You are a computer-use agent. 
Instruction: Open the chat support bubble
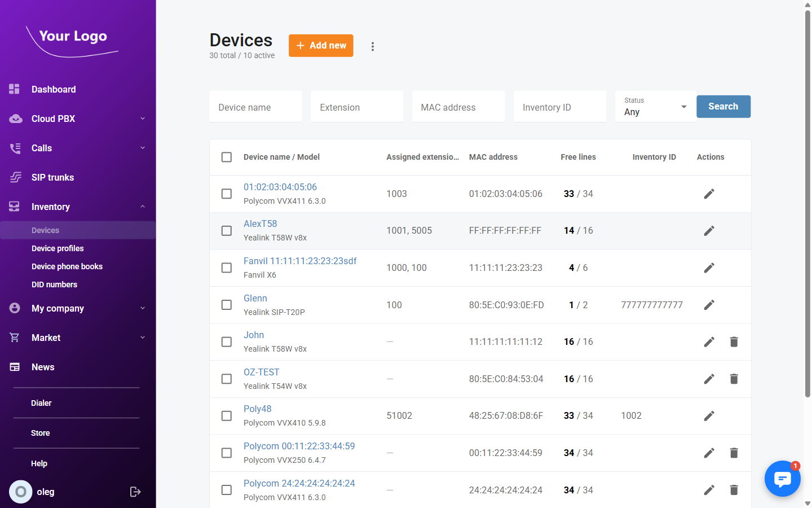(783, 478)
